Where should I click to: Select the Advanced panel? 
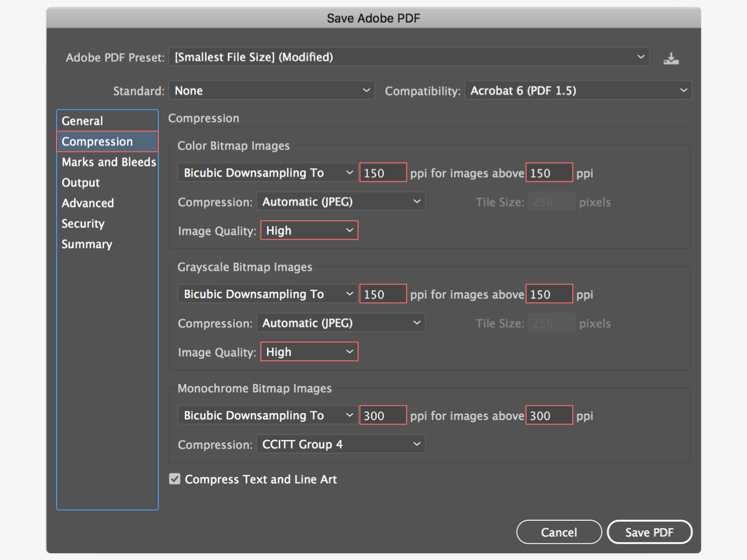pos(88,203)
